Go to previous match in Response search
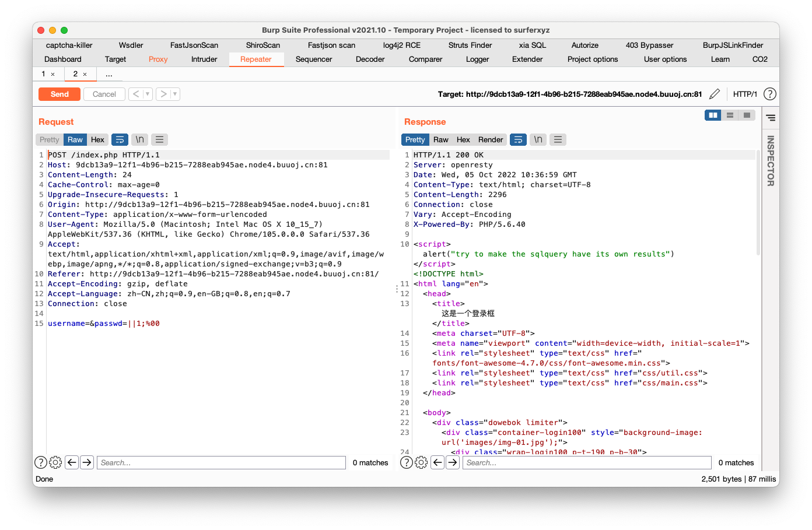The height and width of the screenshot is (530, 812). (437, 462)
